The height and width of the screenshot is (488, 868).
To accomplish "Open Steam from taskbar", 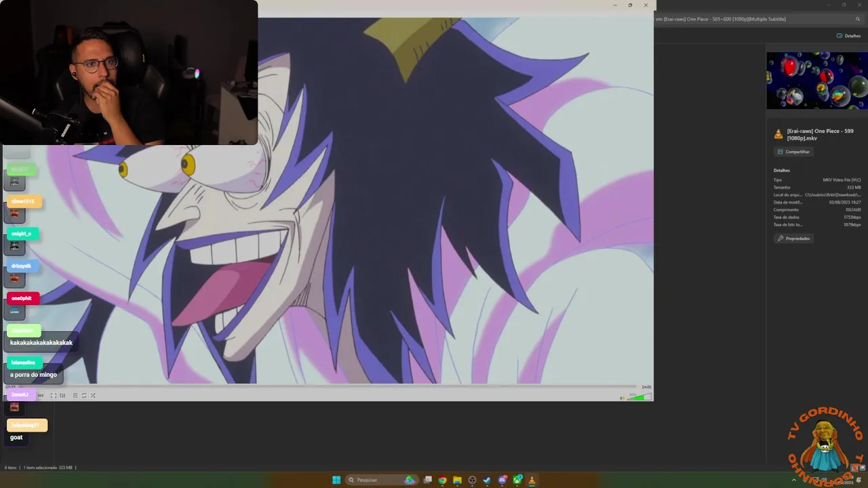I will point(487,480).
